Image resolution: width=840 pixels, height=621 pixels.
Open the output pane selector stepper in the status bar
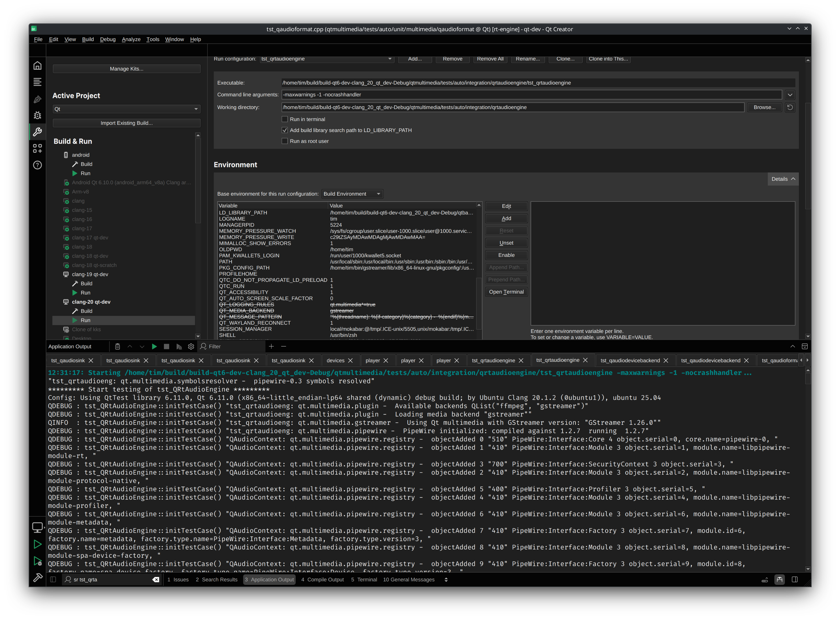coord(446,580)
